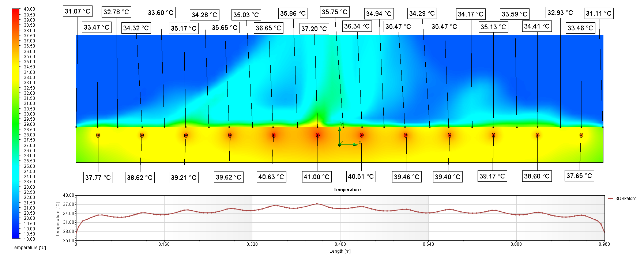Screen dimensions: 644x260
Task: Select the 35.65 °C probe callout
Action: click(x=225, y=27)
